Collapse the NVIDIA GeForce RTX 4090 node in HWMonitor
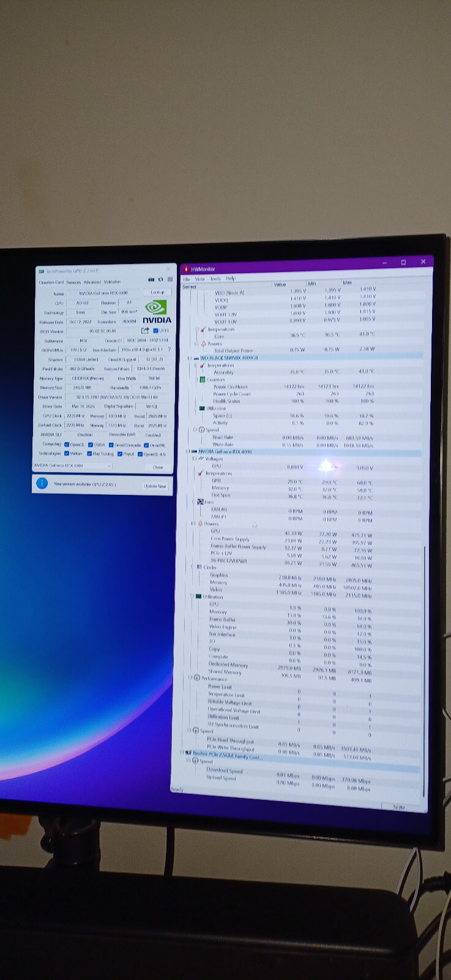Viewport: 451px width, 980px height. click(x=188, y=451)
